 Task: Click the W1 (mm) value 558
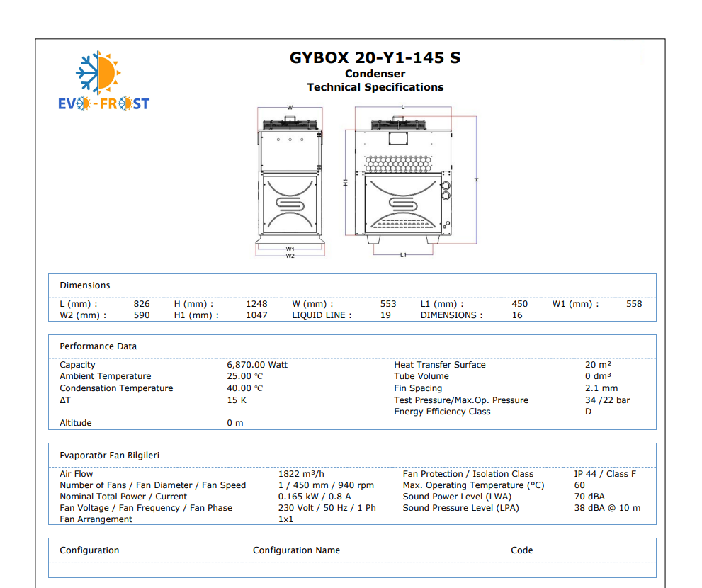(x=634, y=304)
